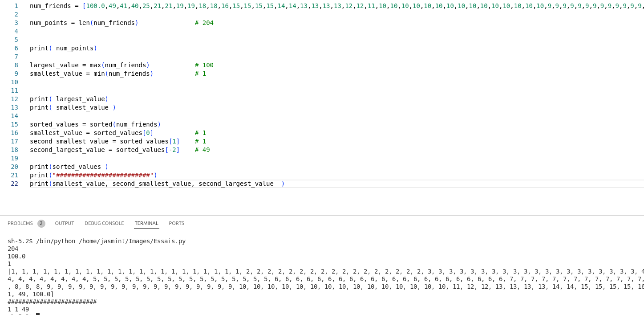Click the divider between editor and panel
Viewport: 644px width, 315px height.
point(322,215)
